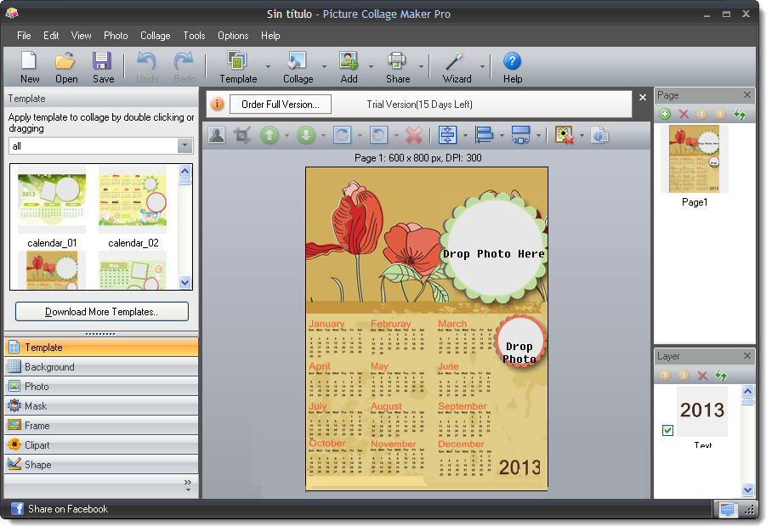Click the green down-arrow send backward icon

(x=306, y=135)
